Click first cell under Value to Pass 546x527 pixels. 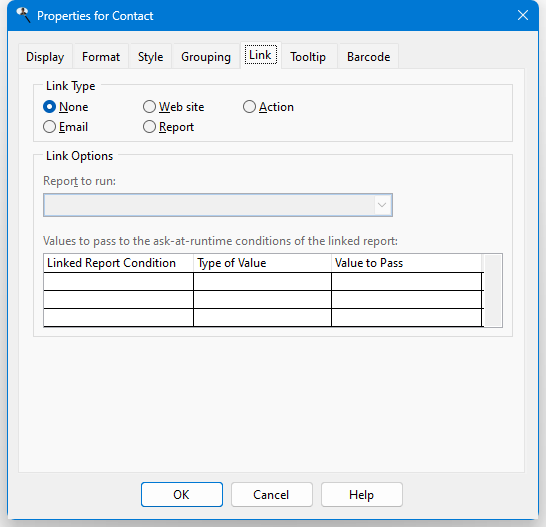407,281
